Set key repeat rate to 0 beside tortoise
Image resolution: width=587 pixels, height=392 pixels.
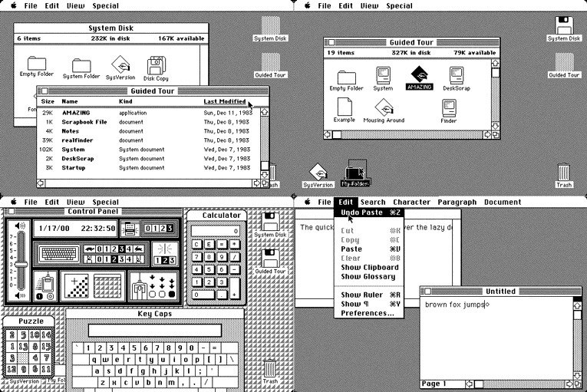click(x=99, y=249)
